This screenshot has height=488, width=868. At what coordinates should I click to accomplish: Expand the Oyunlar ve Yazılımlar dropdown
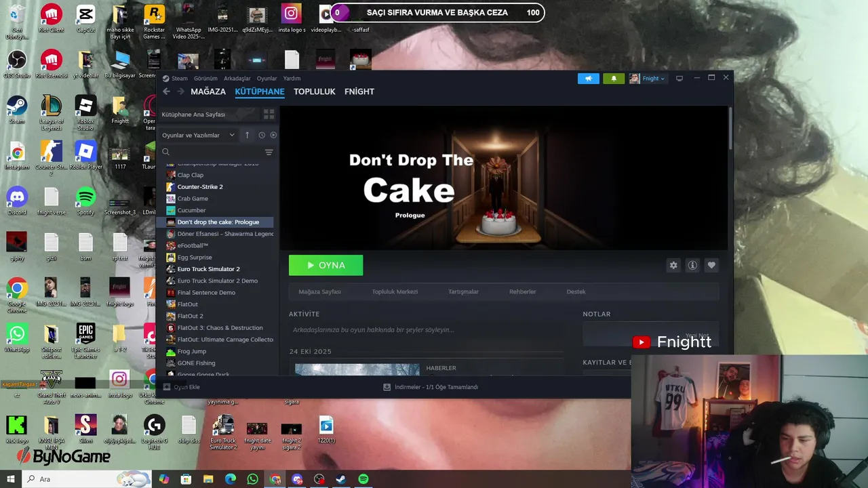[198, 135]
